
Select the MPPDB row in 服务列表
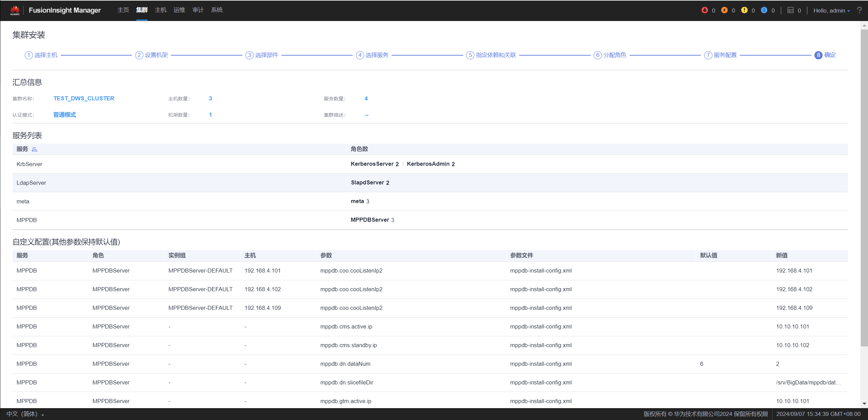(430, 220)
